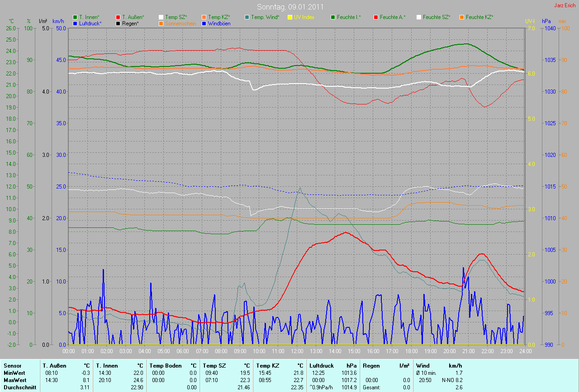Toggle the Feuchte A. series label
579x392 pixels.
click(x=393, y=17)
